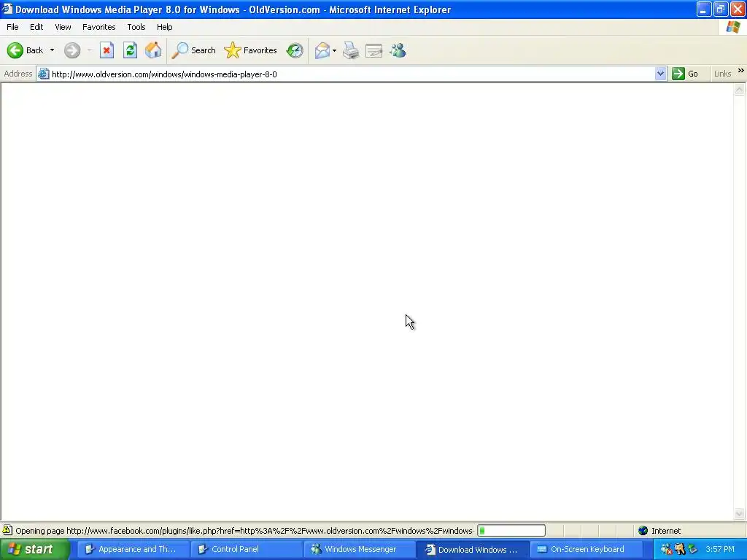Expand the Links toolbar chevron

click(x=741, y=71)
